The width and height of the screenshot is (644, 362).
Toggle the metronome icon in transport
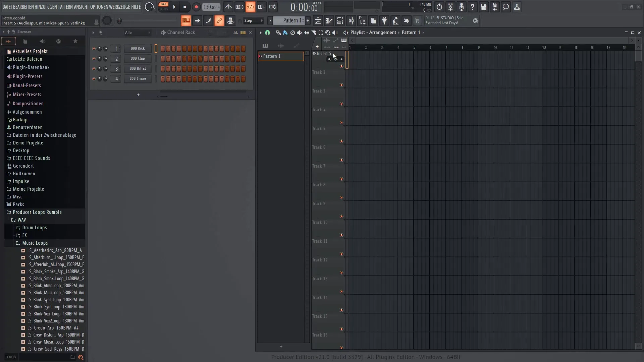pos(228,7)
